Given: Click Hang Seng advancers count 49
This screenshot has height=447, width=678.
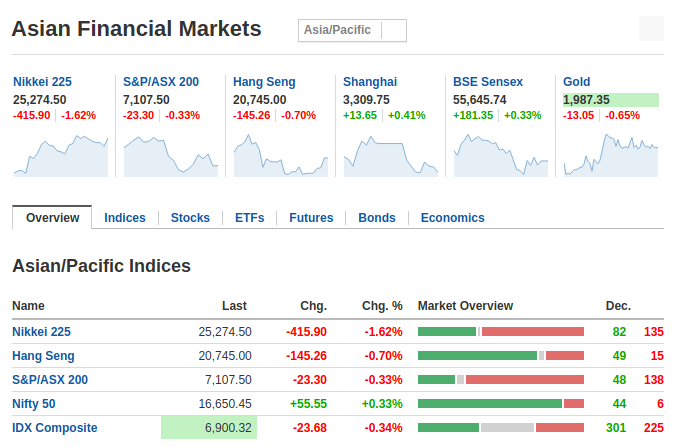Looking at the screenshot, I should click(619, 356).
